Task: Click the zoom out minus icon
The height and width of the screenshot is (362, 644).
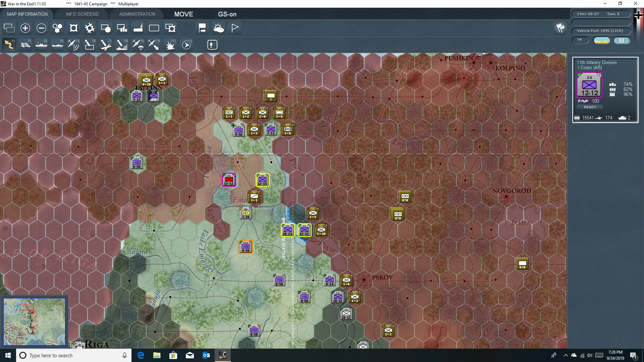Action: [x=41, y=28]
